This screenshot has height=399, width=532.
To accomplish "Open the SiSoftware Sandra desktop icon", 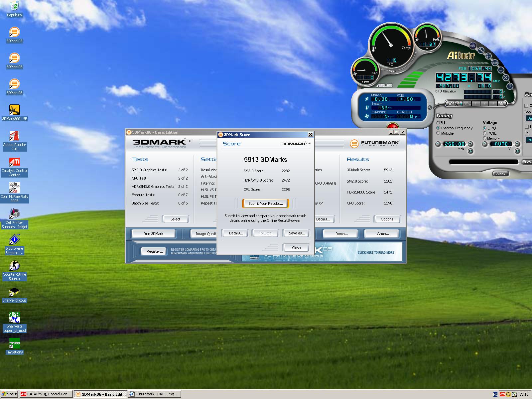I will click(14, 244).
